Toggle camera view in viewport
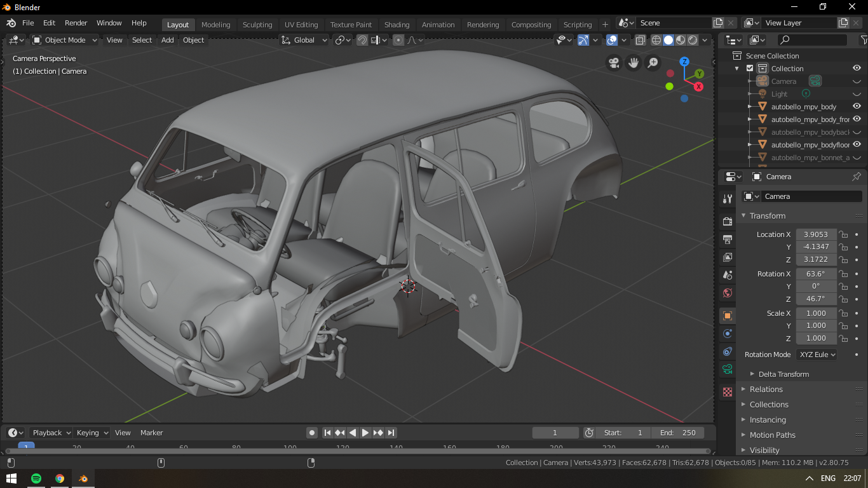This screenshot has width=868, height=488. (614, 63)
